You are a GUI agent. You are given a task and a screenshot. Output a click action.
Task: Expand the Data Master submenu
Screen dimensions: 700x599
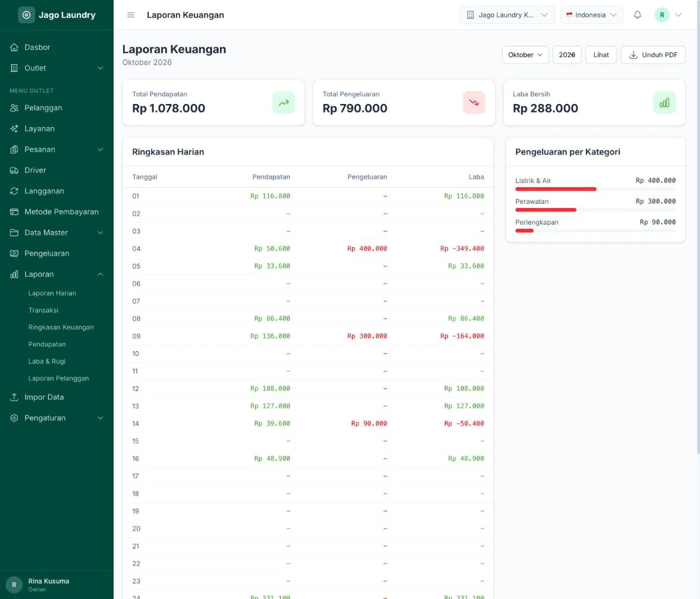point(101,232)
